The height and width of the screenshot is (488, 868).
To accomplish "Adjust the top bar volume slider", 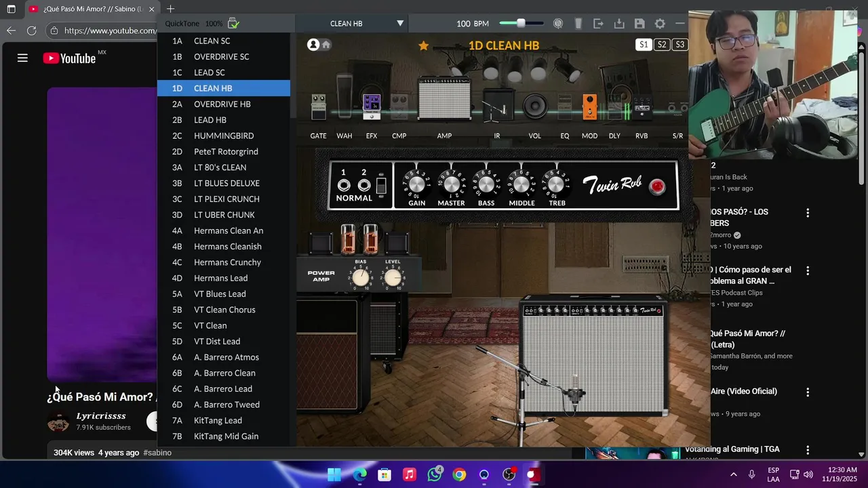I will (x=521, y=24).
